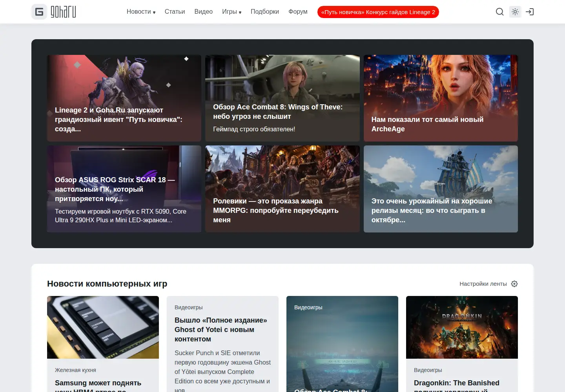Click the Samsung memory chip news image
This screenshot has width=565, height=392.
103,327
